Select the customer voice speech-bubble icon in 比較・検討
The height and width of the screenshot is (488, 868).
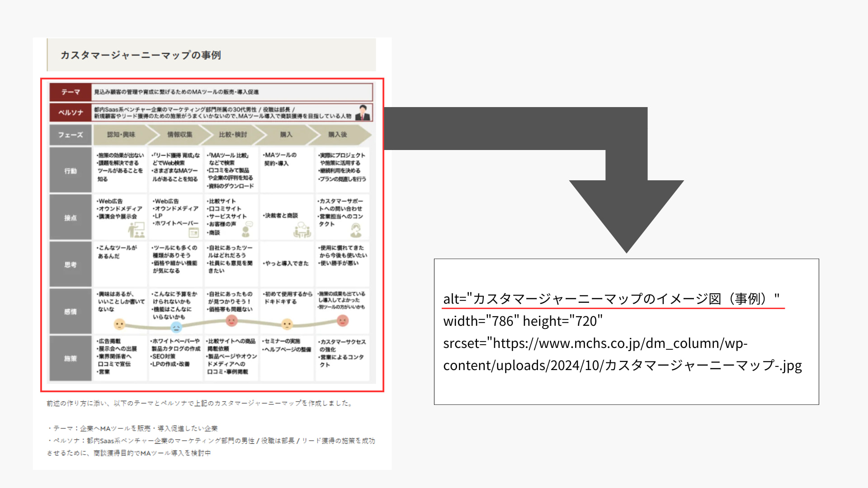246,228
